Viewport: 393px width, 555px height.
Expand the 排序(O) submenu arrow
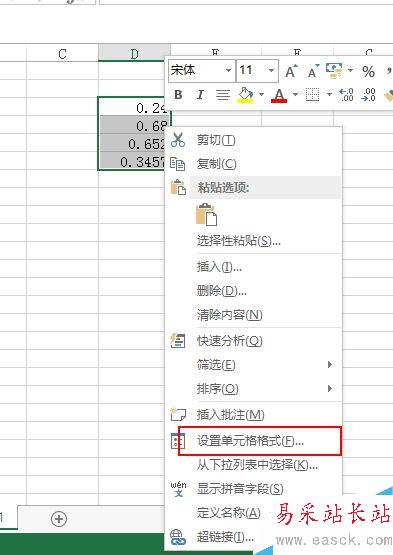tap(330, 389)
